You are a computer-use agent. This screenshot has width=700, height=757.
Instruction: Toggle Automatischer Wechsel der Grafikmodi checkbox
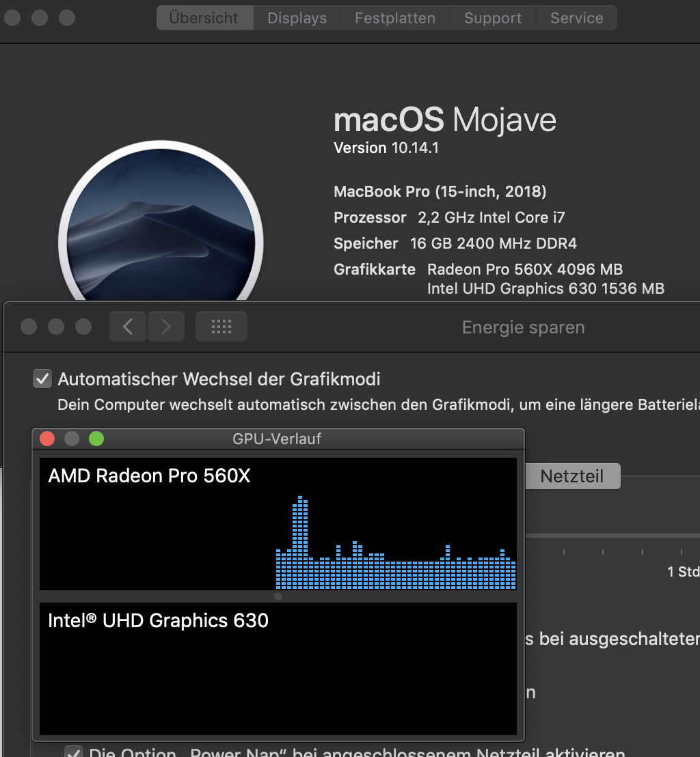[42, 379]
